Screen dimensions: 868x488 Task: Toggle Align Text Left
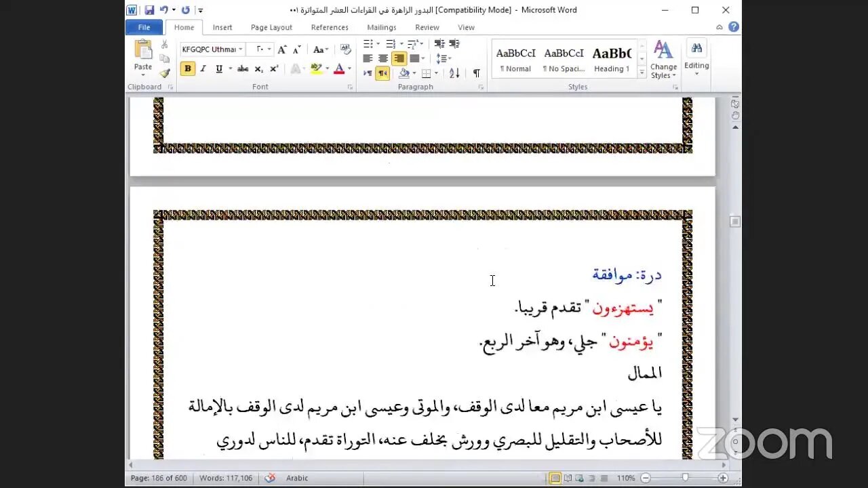pos(368,59)
